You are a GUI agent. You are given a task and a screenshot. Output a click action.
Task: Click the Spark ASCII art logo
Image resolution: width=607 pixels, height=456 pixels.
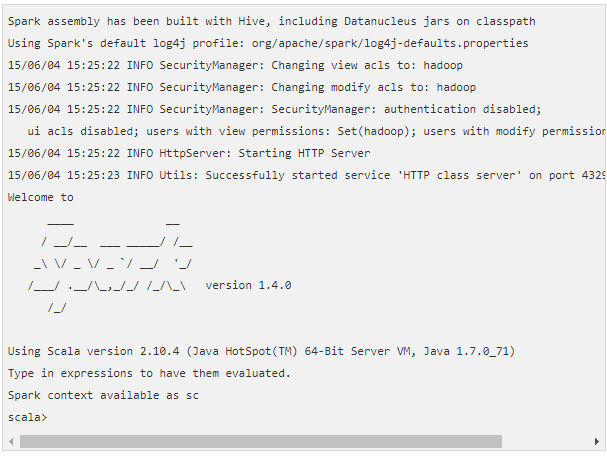pyautogui.click(x=110, y=265)
